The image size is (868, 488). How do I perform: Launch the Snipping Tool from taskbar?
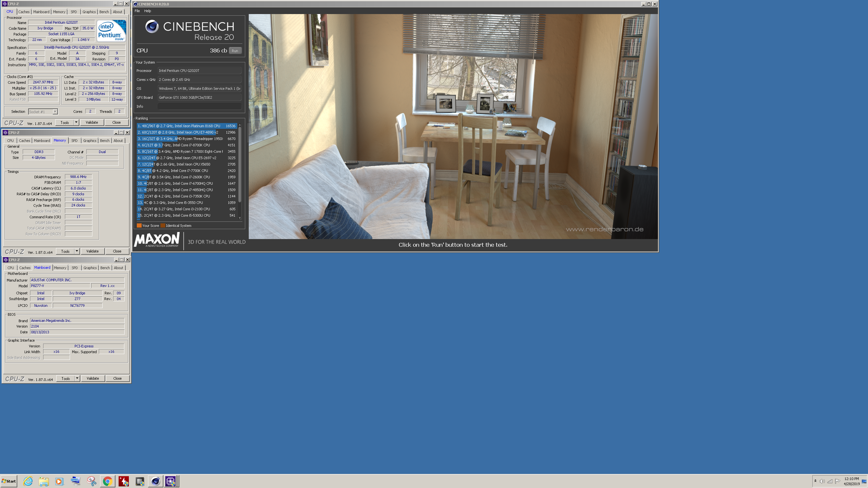pyautogui.click(x=91, y=481)
